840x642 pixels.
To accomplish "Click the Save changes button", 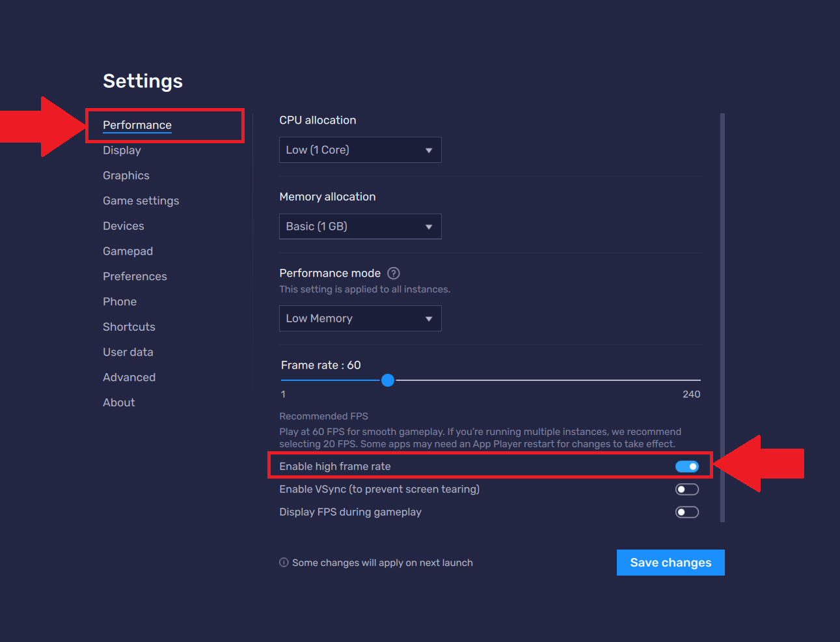I will (x=670, y=563).
